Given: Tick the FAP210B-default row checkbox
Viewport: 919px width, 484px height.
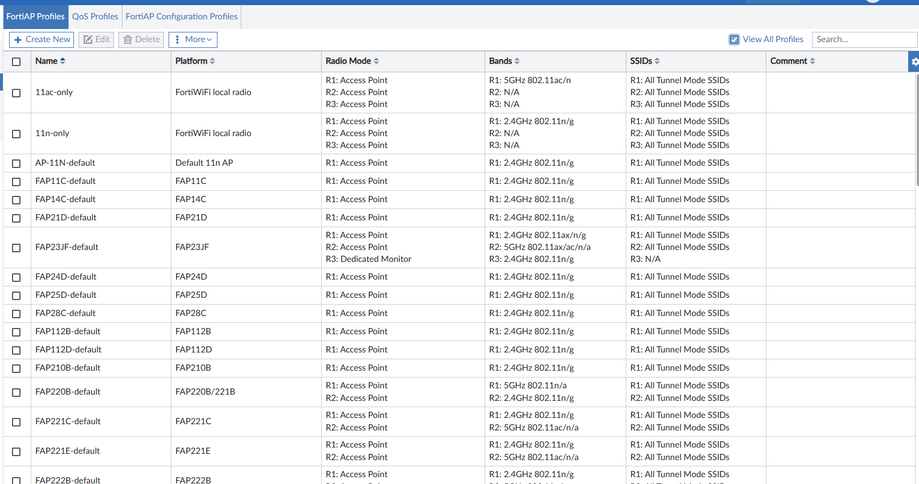Looking at the screenshot, I should point(16,369).
